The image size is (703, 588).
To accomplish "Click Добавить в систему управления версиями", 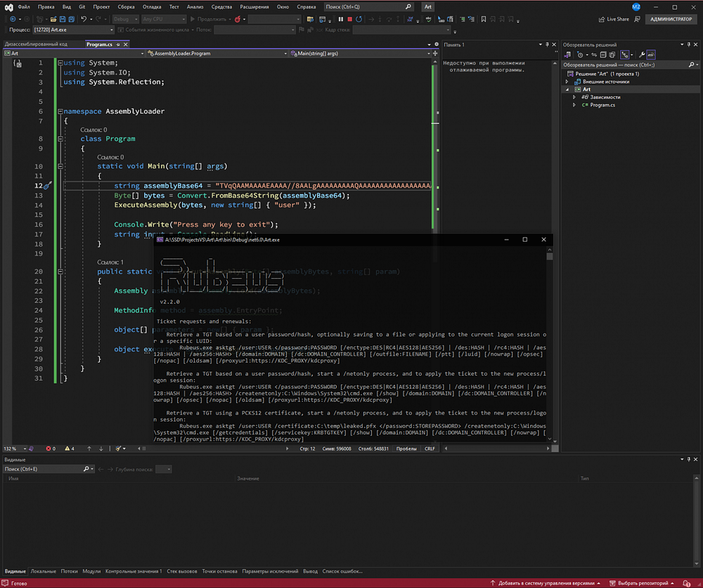I will pos(546,583).
